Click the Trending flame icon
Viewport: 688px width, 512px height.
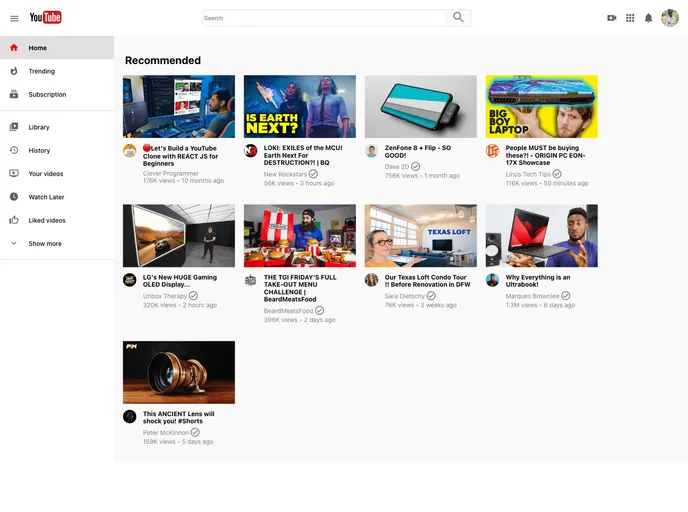pos(14,71)
